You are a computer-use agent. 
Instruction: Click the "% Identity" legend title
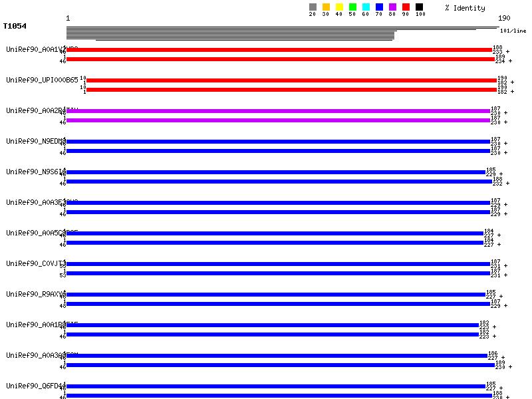[465, 8]
